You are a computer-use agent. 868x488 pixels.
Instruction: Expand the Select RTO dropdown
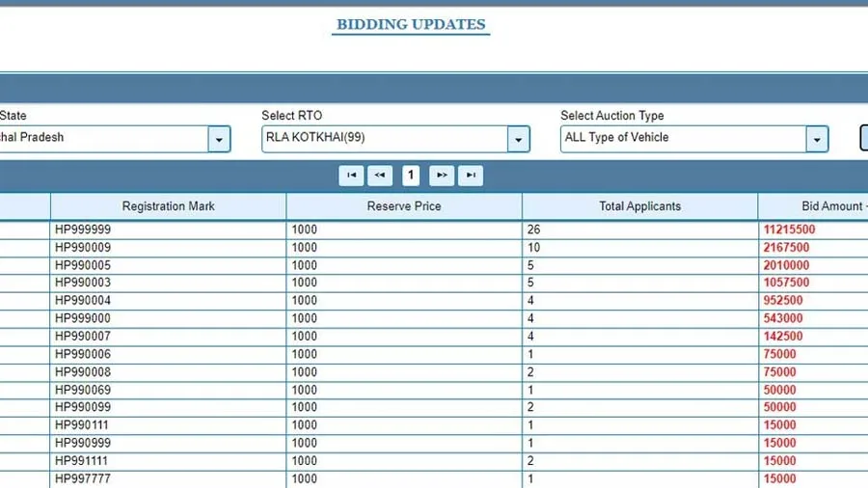point(518,139)
